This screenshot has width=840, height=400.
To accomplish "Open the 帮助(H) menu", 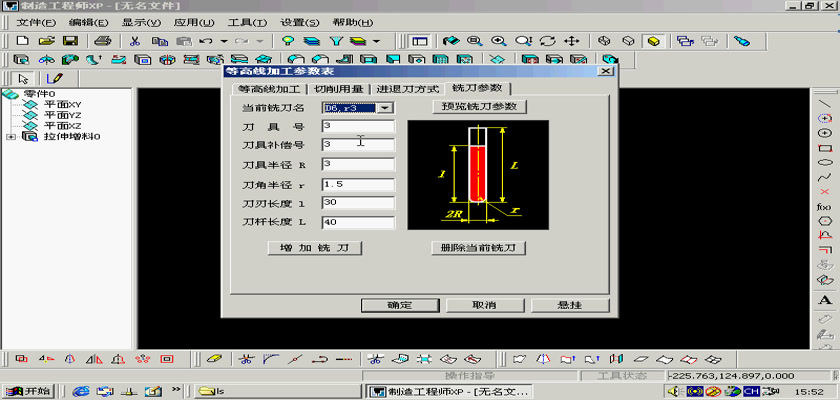I will [x=352, y=22].
